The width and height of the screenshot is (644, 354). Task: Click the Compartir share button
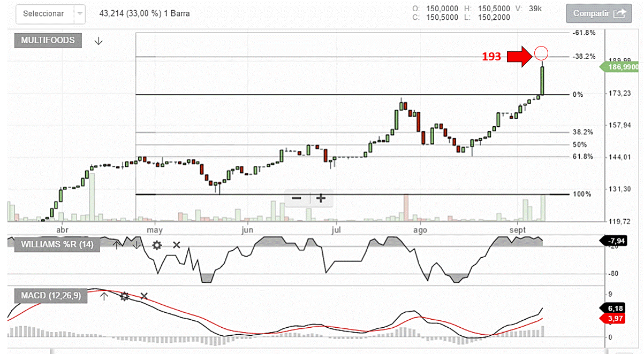pos(599,13)
